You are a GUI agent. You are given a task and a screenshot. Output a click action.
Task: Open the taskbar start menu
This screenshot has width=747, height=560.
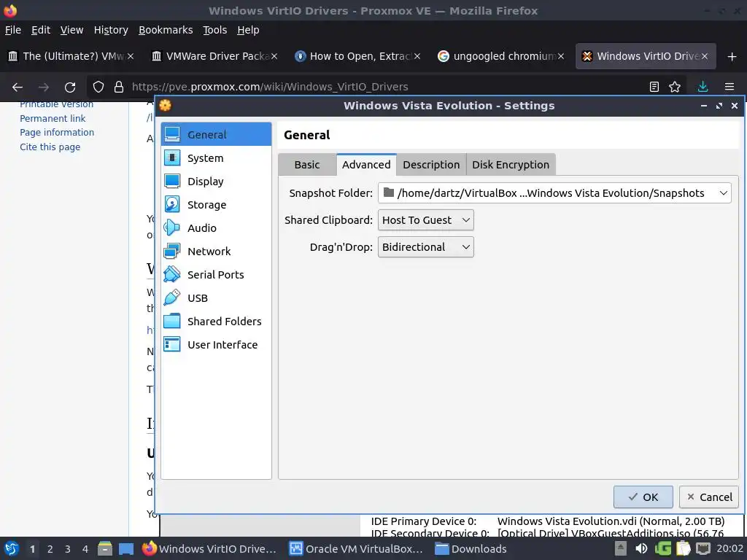click(x=11, y=548)
